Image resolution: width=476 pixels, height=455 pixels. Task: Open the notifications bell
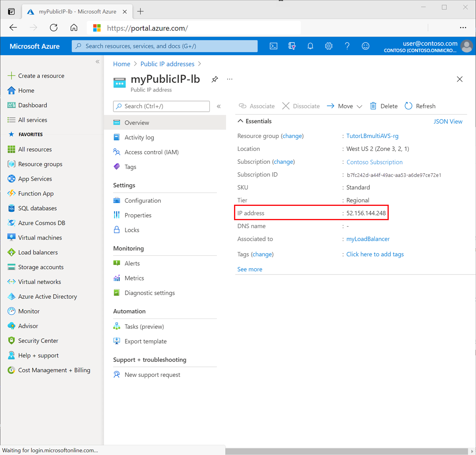pyautogui.click(x=310, y=46)
